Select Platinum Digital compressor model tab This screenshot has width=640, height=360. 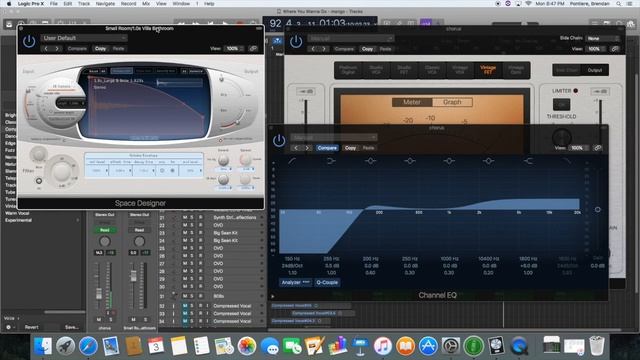click(348, 70)
